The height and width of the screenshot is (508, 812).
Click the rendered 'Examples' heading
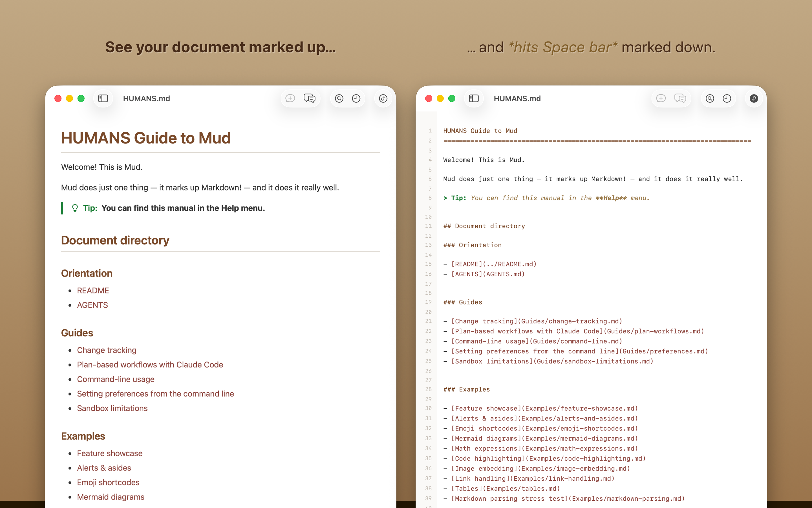pos(83,436)
